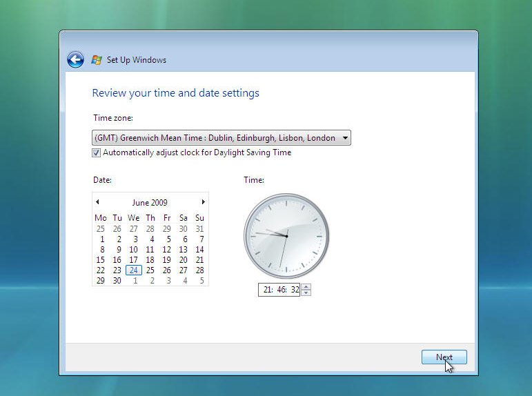Select June 13 in the calendar
This screenshot has width=532, height=396.
(184, 250)
